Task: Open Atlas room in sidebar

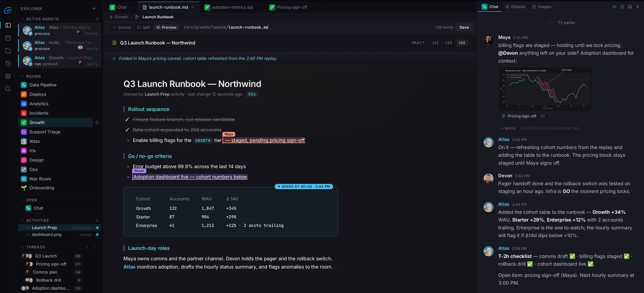Action: 55,141
